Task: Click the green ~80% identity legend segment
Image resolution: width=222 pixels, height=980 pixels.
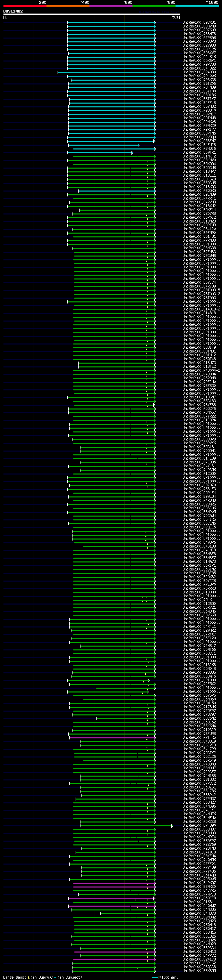Action: pyautogui.click(x=154, y=6)
